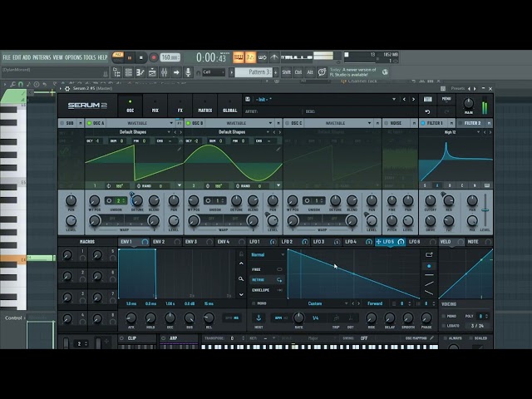532x399 pixels.
Task: Adjust the filter LEVEL vertical slider
Action: point(485,210)
